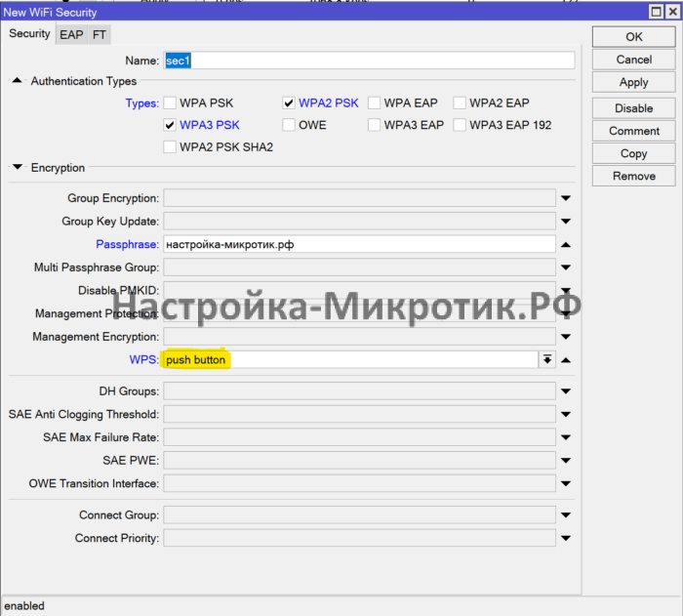
Task: Expand the DH Groups field arrow
Action: click(x=566, y=391)
